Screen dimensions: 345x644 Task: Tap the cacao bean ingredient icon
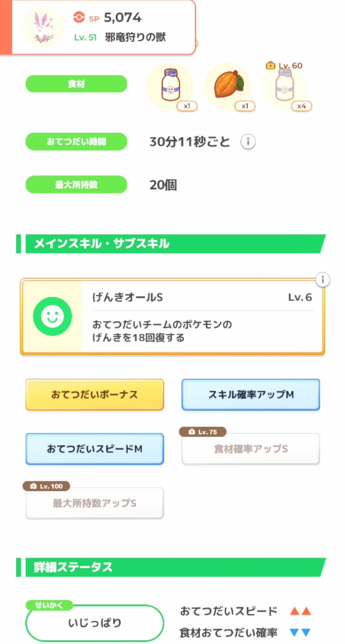(228, 86)
